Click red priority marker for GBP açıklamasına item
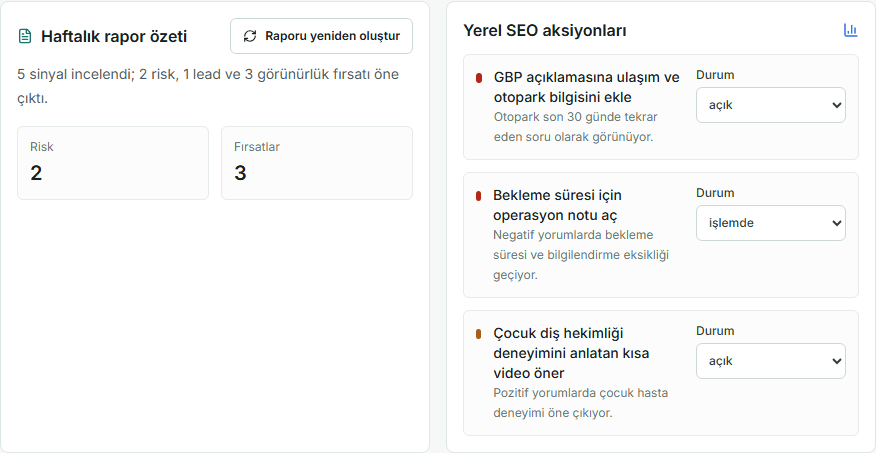 (x=479, y=78)
